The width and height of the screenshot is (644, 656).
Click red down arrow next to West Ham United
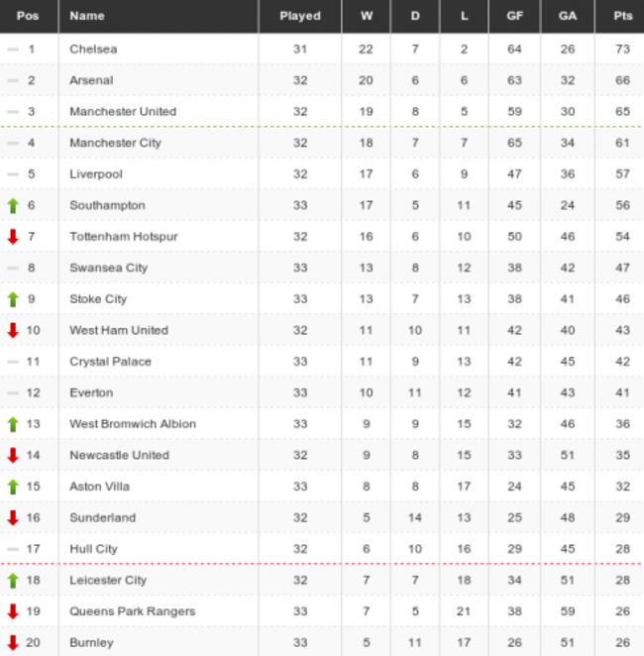pos(13,331)
